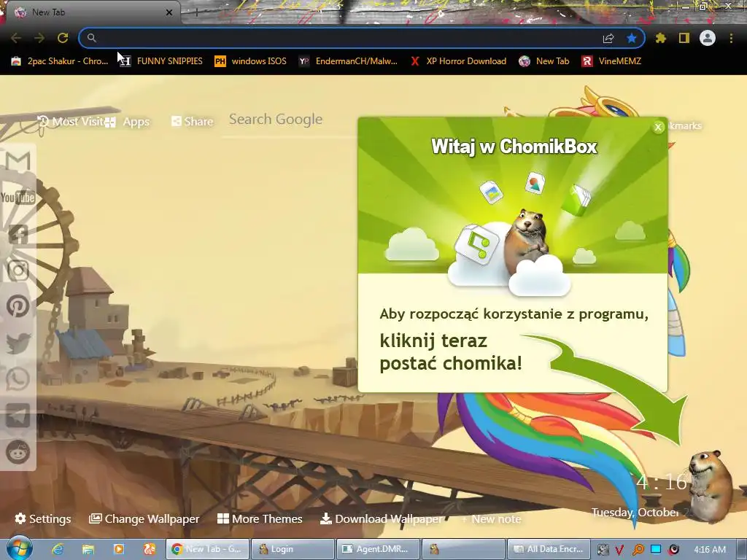This screenshot has height=560, width=747.
Task: Click the red V tray icon
Action: click(x=619, y=550)
